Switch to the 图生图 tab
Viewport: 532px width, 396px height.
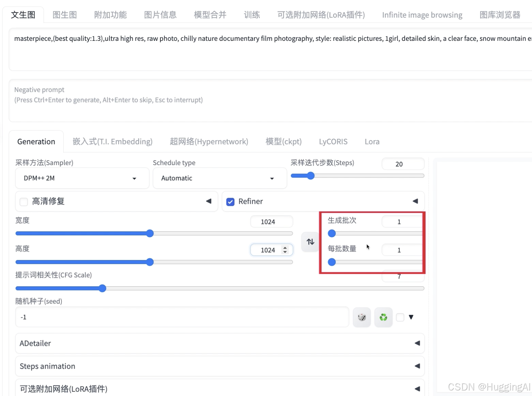(65, 15)
